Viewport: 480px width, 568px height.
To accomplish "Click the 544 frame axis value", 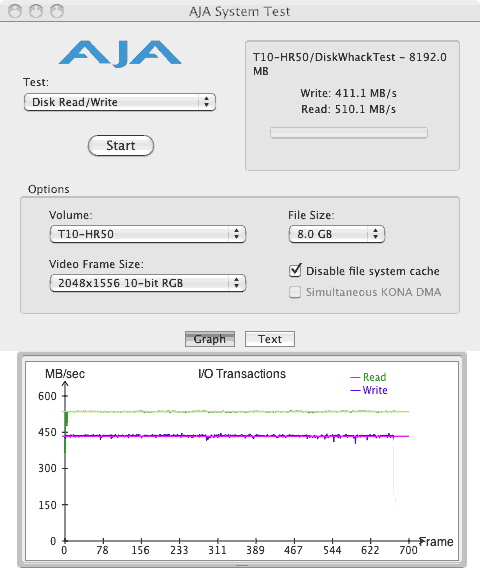I will [x=332, y=550].
